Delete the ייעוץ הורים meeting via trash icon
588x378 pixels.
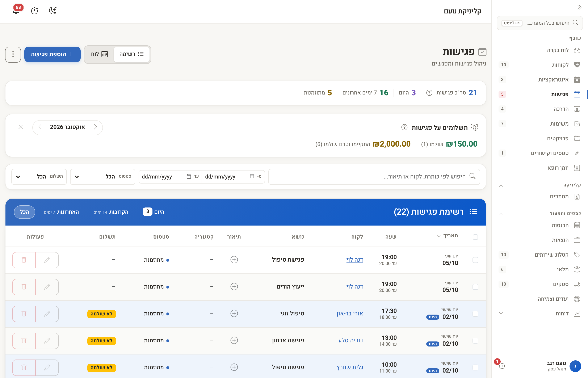(24, 287)
